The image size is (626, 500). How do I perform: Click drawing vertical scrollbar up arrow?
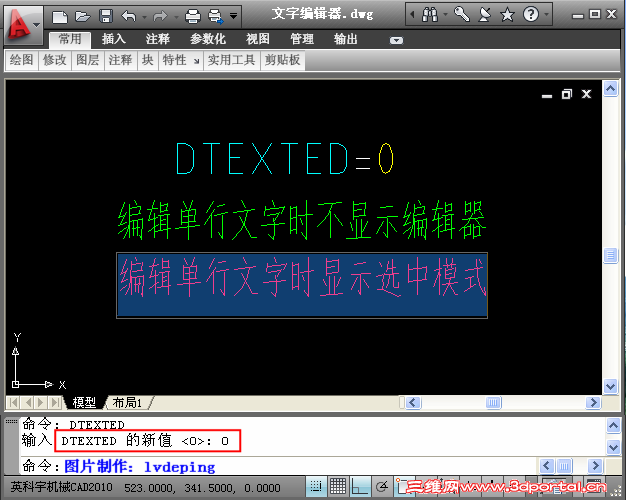(610, 88)
